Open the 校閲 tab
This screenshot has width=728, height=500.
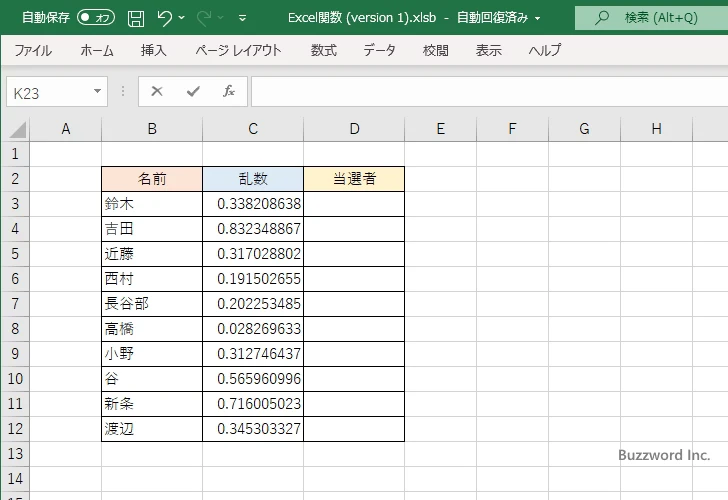pos(436,50)
